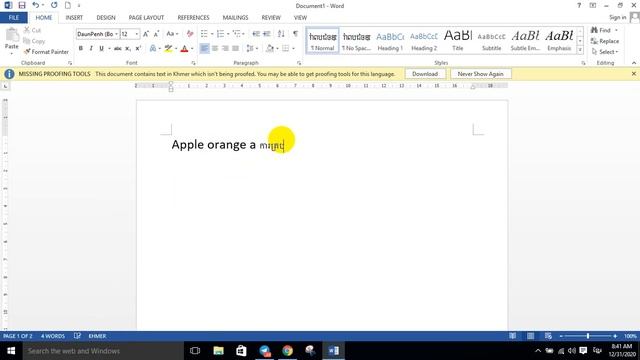This screenshot has width=640, height=360.
Task: Adjust the zoom slider handle
Action: click(x=588, y=336)
